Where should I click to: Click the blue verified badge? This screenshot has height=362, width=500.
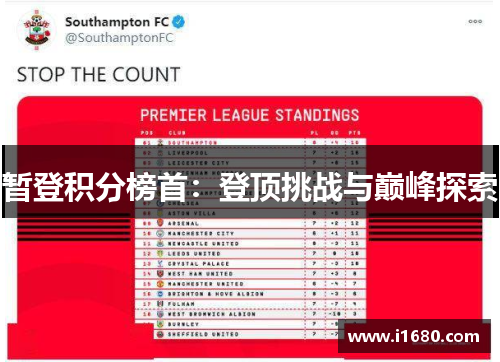tap(179, 22)
